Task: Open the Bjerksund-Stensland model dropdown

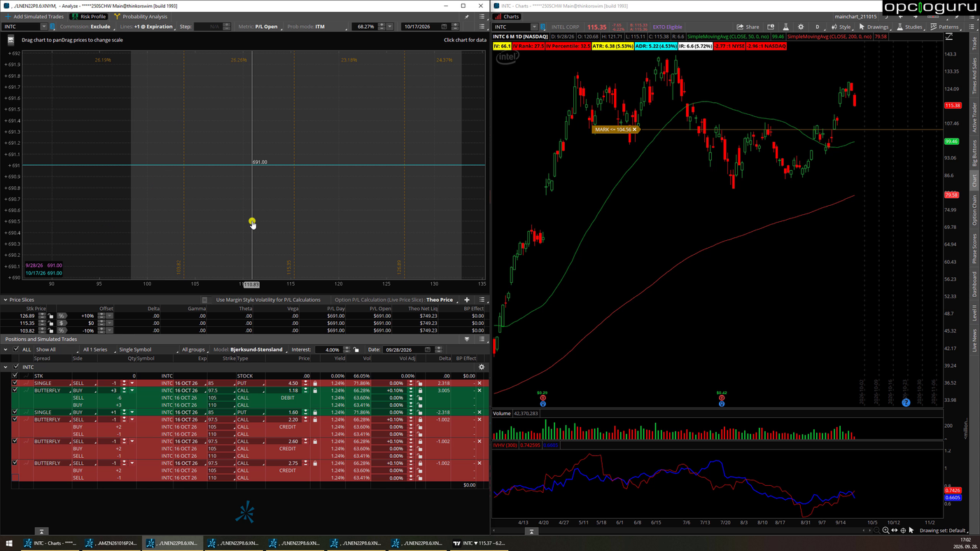Action: tap(251, 349)
